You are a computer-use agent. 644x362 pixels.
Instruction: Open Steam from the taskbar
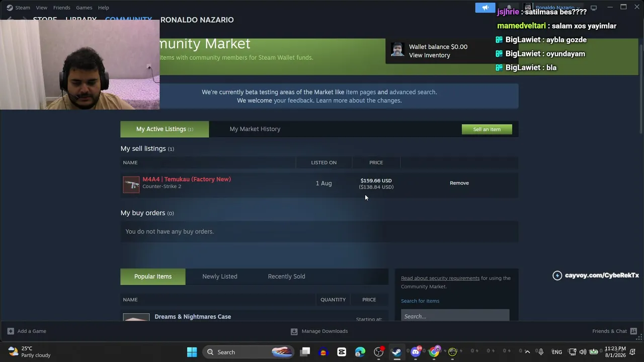click(x=397, y=352)
